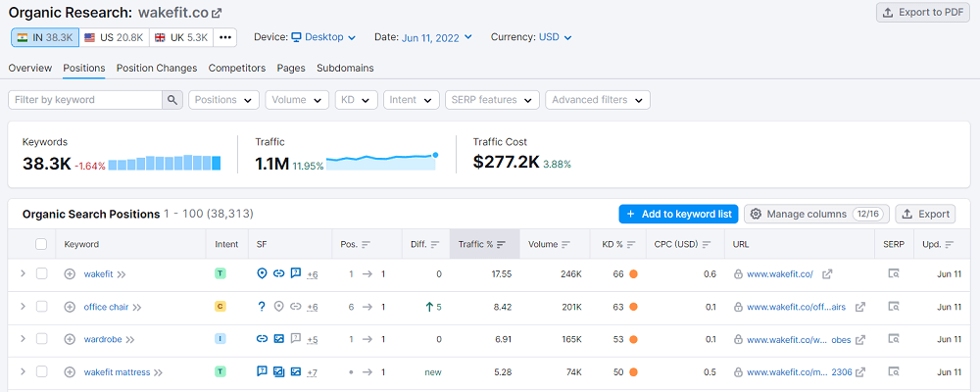
Task: Check the wakefit keyword row checkbox
Action: pyautogui.click(x=41, y=273)
